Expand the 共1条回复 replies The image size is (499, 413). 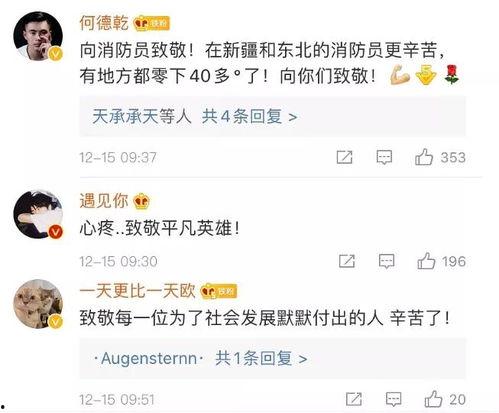pyautogui.click(x=261, y=359)
